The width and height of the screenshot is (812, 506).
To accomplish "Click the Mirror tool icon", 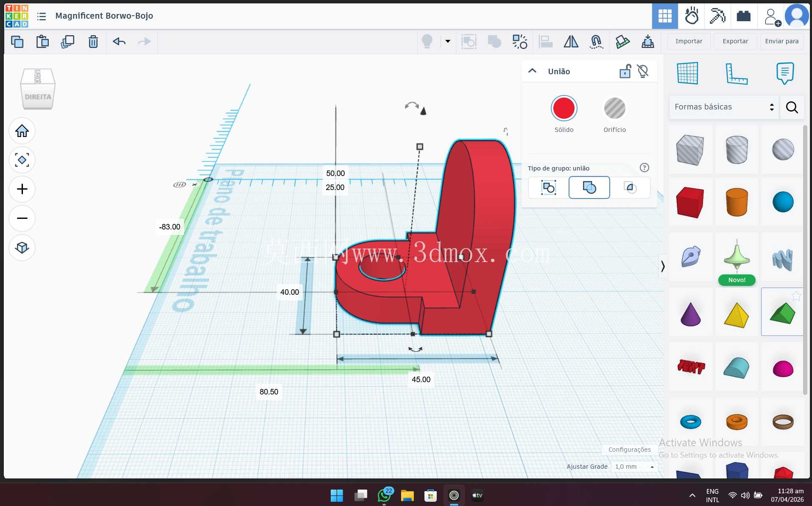I will [571, 42].
